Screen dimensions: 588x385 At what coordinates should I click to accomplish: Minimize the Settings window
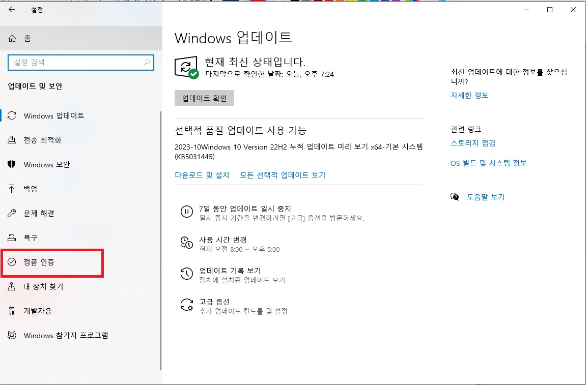click(526, 10)
